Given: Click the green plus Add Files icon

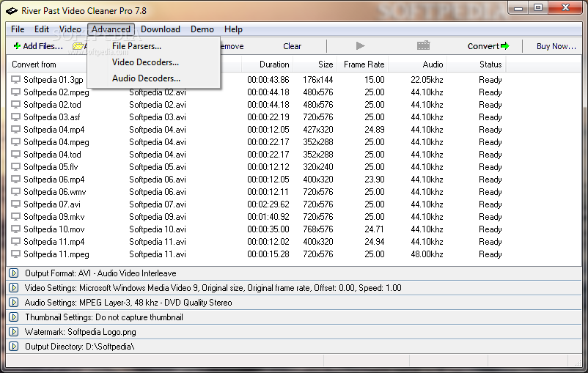Looking at the screenshot, I should [17, 46].
